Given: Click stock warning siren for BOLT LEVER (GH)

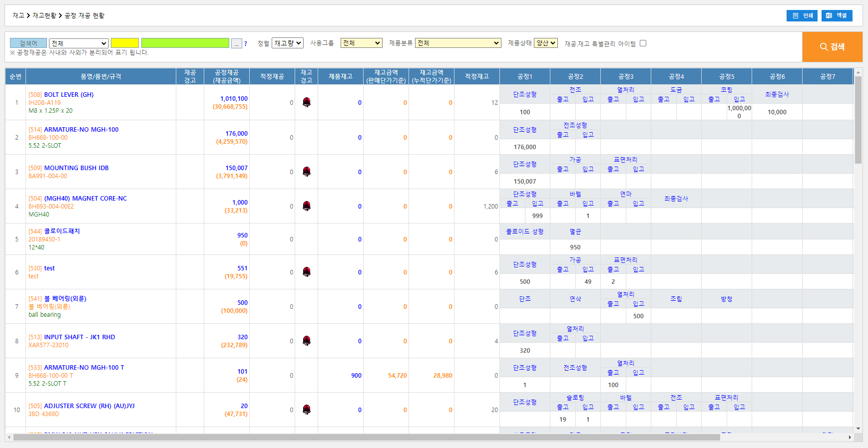Looking at the screenshot, I should pyautogui.click(x=307, y=102).
